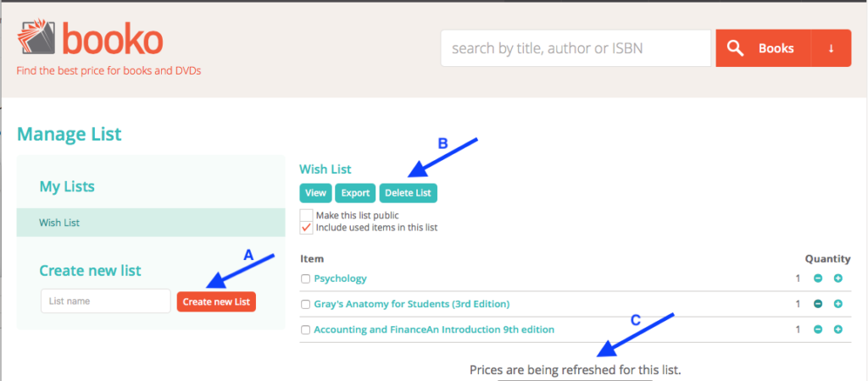
Task: Focus the List name input field
Action: click(106, 301)
